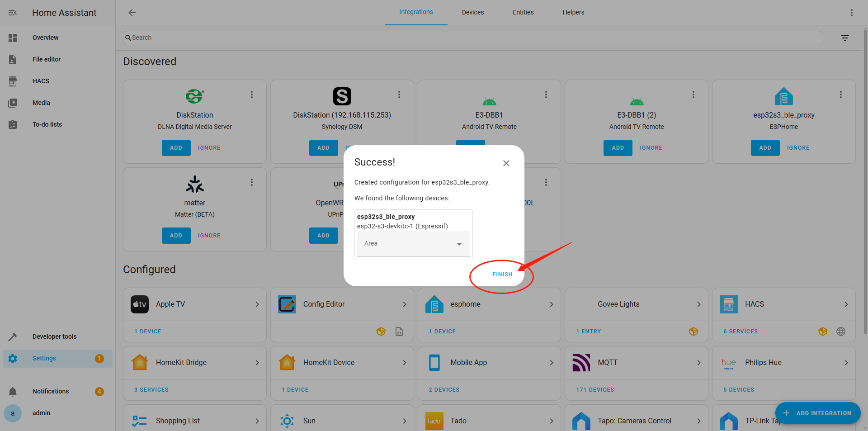Click the Finish button in Success dialog

(x=502, y=275)
